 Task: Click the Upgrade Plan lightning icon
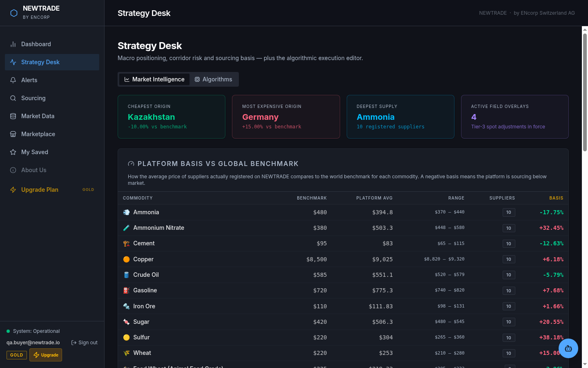(x=13, y=190)
